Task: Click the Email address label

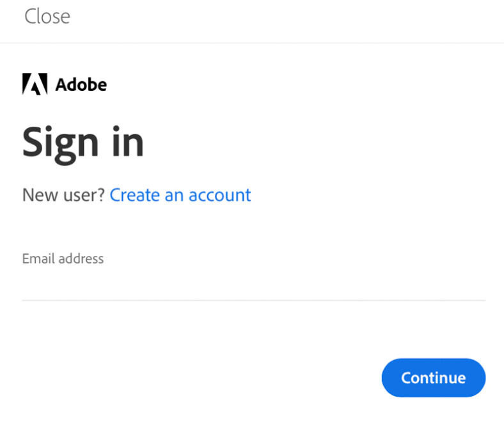Action: 63,258
